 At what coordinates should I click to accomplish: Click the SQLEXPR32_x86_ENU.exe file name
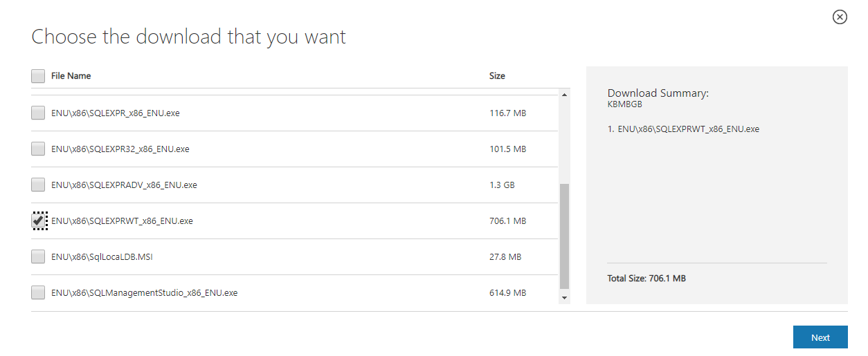[120, 149]
